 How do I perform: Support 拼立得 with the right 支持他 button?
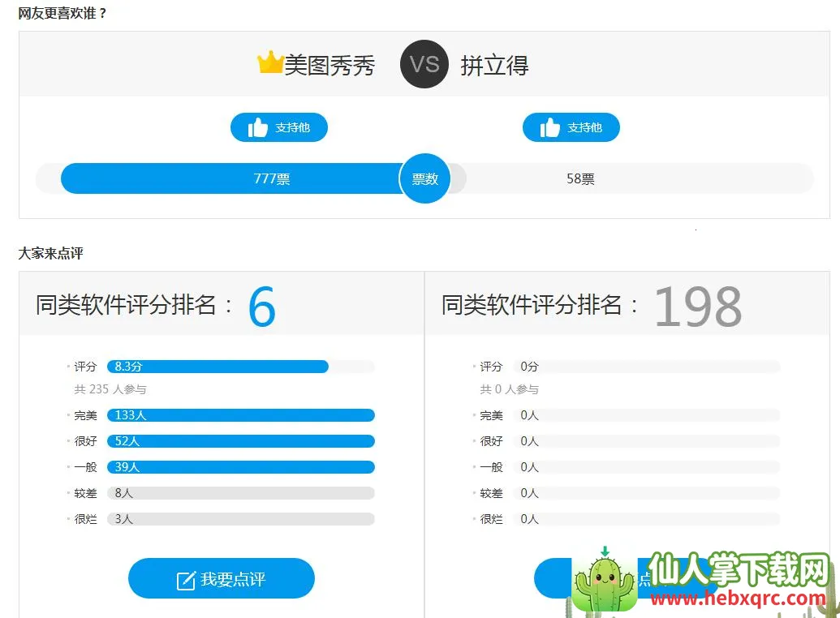[x=571, y=127]
